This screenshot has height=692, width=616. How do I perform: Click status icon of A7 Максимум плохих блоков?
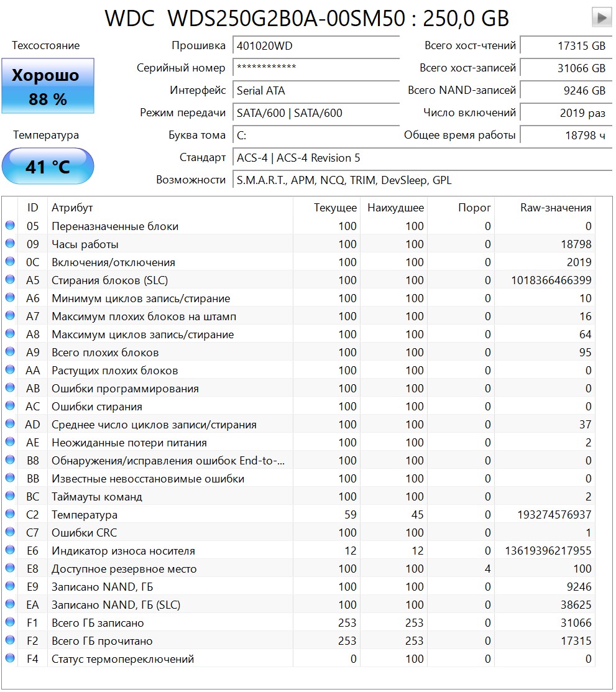10,316
